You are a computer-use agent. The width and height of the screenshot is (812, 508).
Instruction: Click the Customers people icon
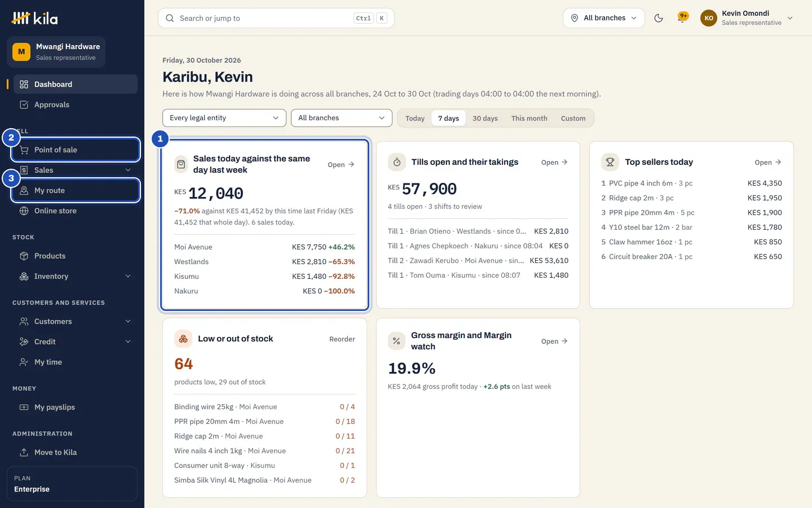pos(24,321)
